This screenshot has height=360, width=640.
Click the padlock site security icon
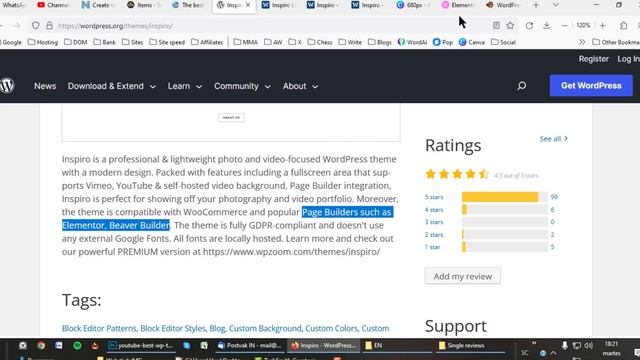pos(49,25)
